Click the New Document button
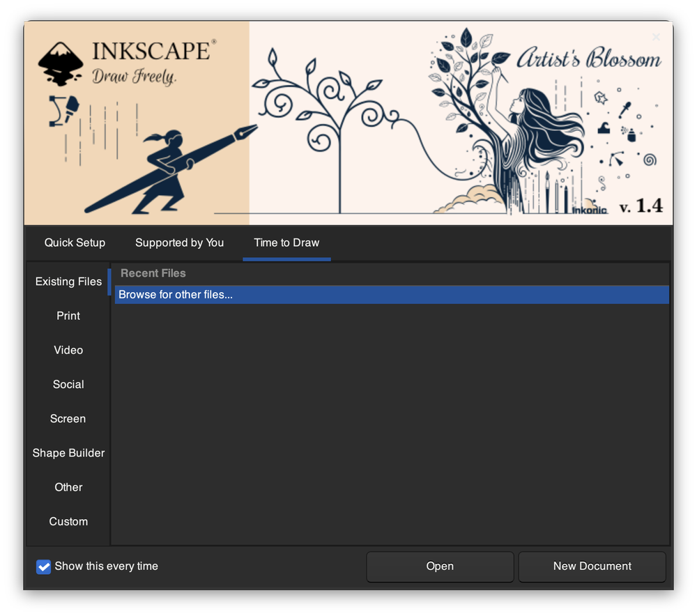 coord(592,567)
